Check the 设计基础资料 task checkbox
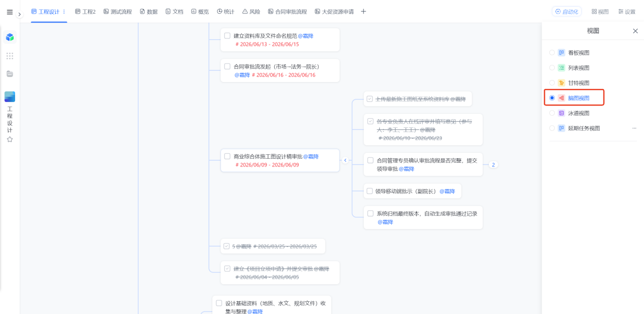This screenshot has height=314, width=644. 219,303
